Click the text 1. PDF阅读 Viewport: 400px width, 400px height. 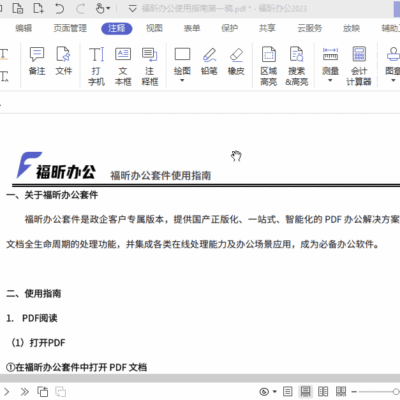coord(32,318)
